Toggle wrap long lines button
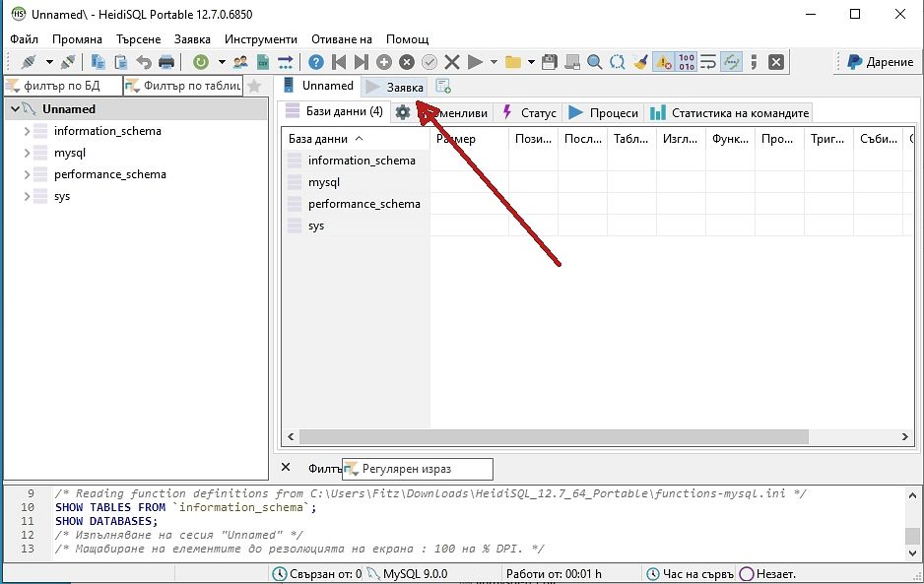924x584 pixels. point(708,62)
